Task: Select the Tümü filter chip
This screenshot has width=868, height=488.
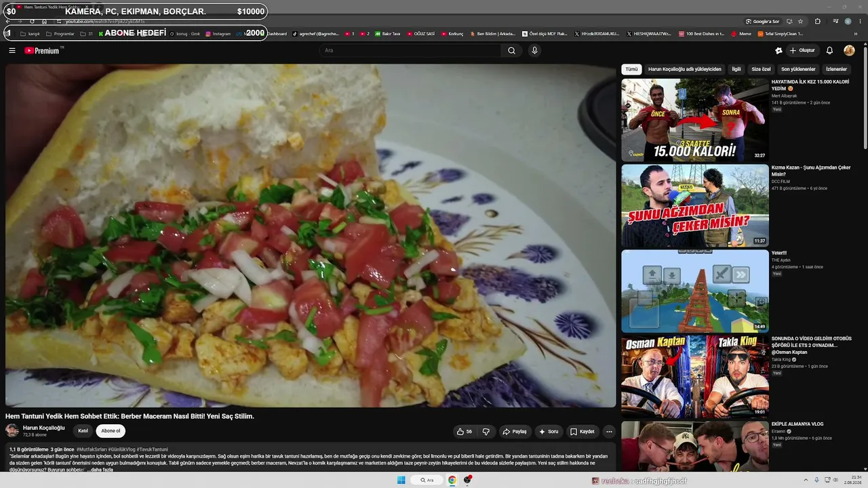Action: pos(631,69)
